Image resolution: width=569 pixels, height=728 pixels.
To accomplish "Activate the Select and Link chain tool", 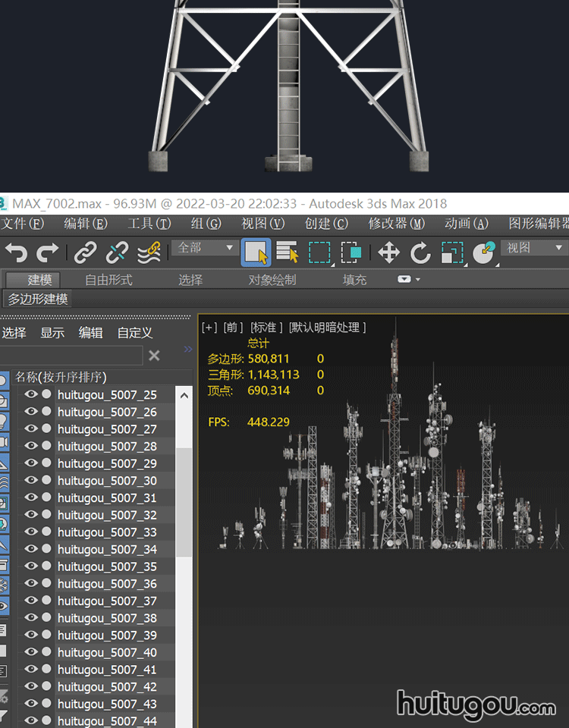I will point(85,253).
